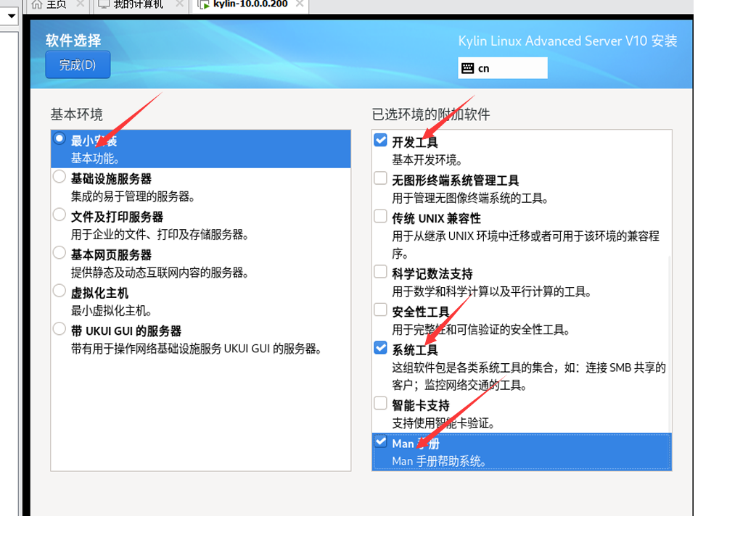The height and width of the screenshot is (548, 756).
Task: Click the text 最小虚拟化主机。
Action: coord(112,310)
